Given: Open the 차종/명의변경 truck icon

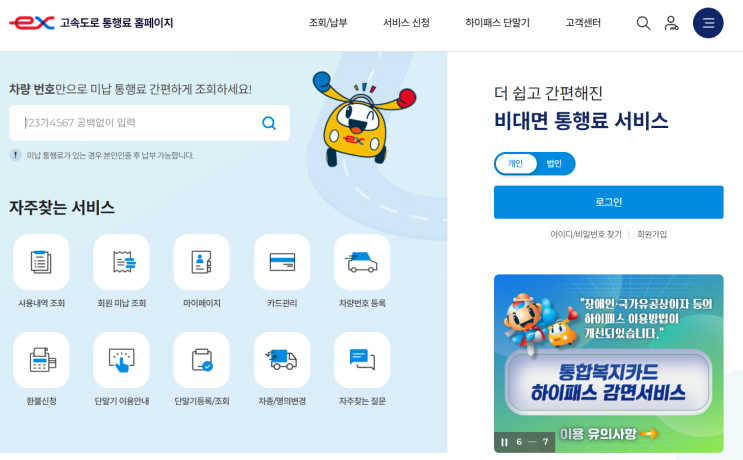Looking at the screenshot, I should tap(282, 360).
